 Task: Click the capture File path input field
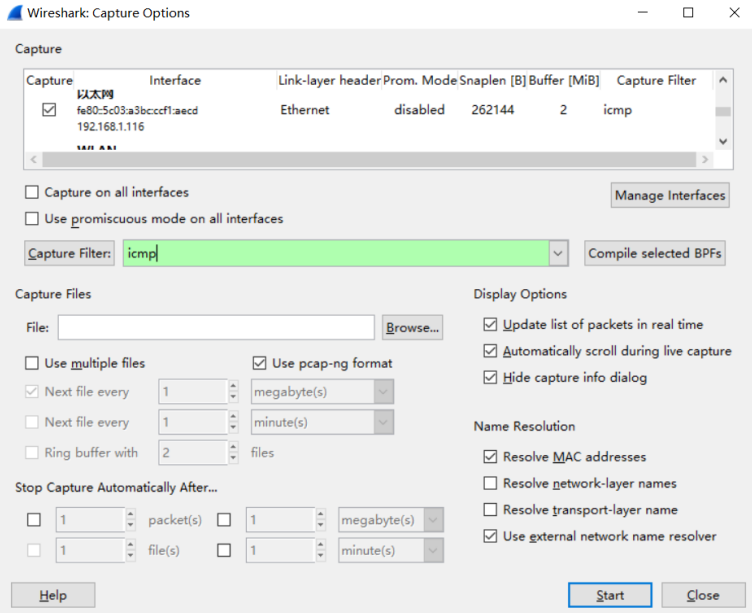216,328
